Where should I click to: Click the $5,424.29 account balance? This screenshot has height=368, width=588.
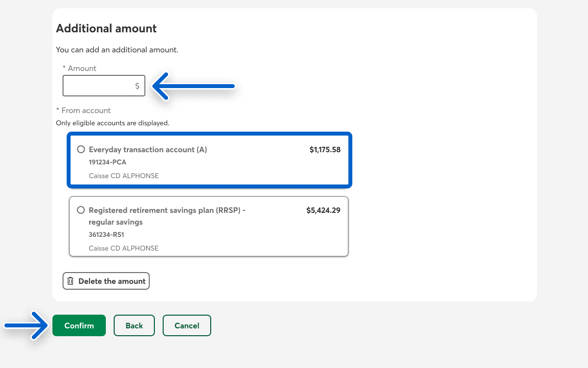323,210
